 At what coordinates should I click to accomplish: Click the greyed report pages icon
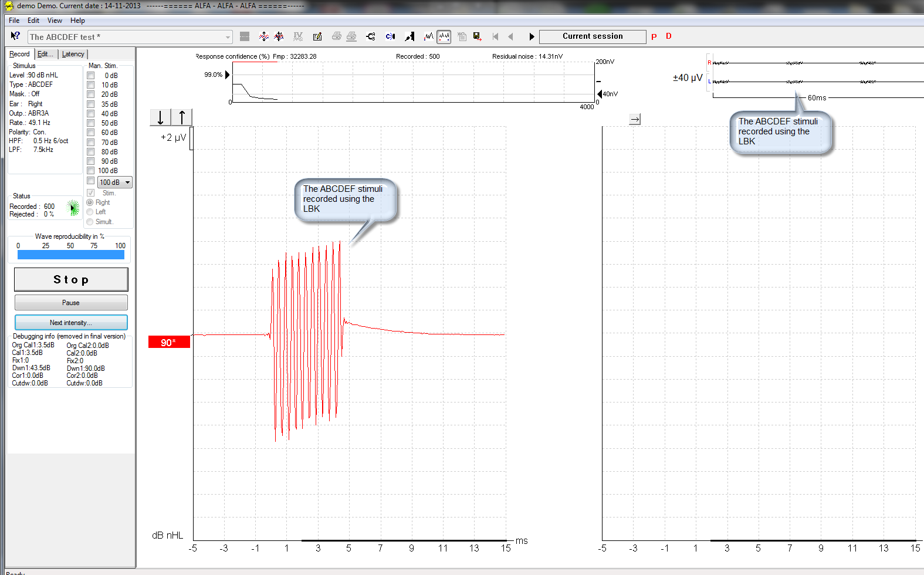click(462, 36)
